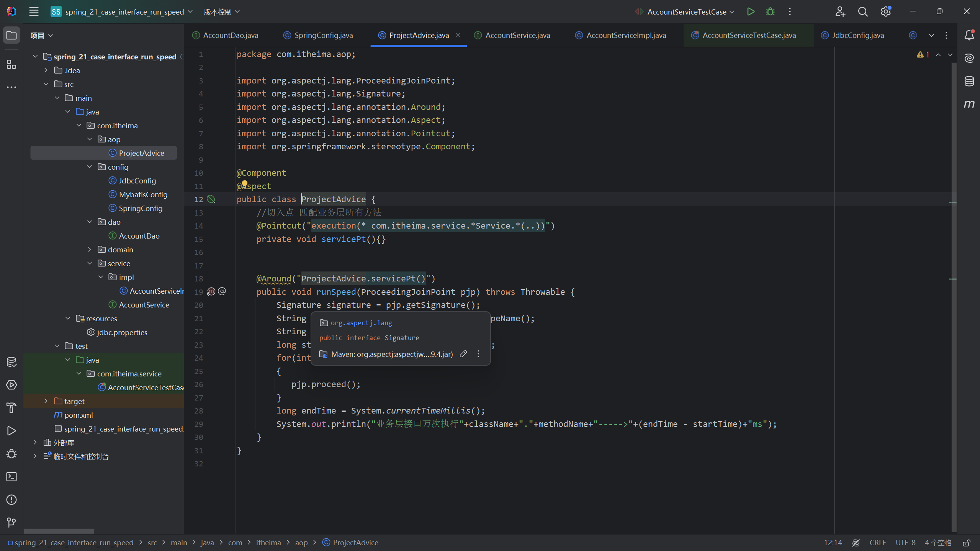The height and width of the screenshot is (551, 980).
Task: Open Notifications bell panel
Action: 969,35
